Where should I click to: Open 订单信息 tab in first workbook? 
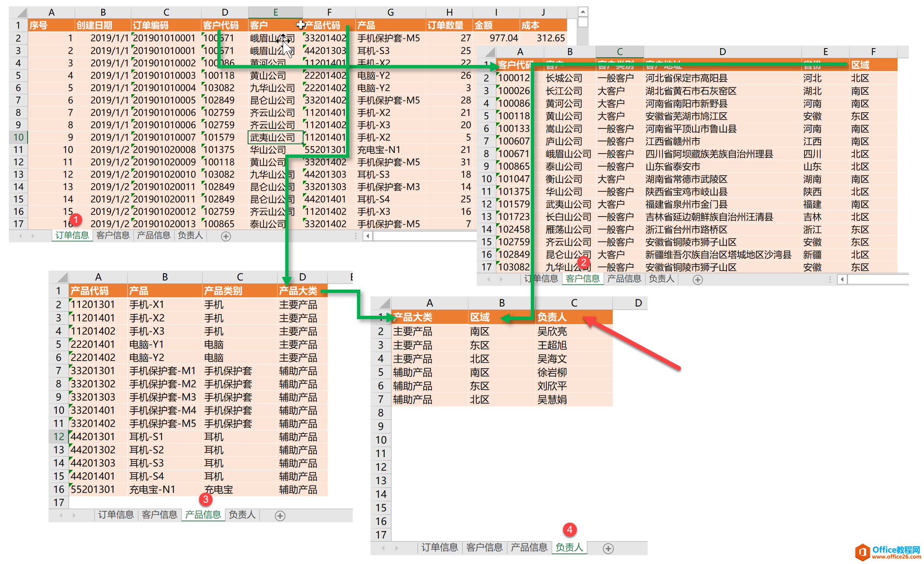(x=72, y=236)
